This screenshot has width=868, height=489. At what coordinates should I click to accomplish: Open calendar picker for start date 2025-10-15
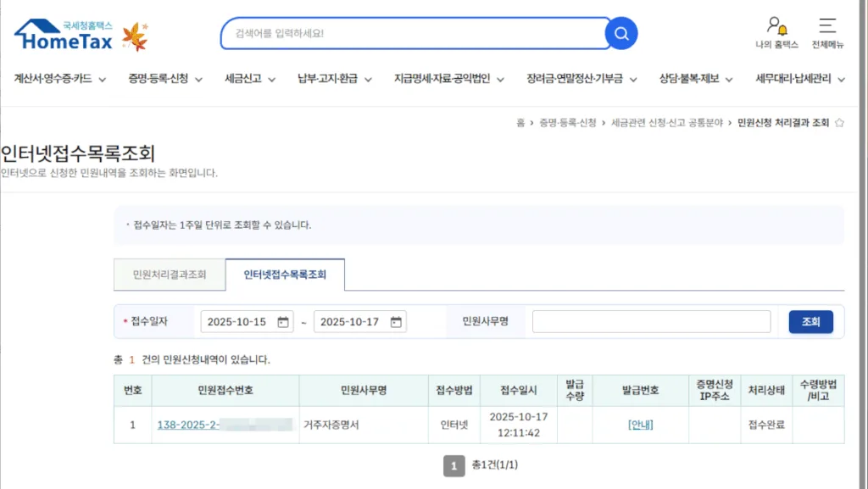(x=283, y=322)
